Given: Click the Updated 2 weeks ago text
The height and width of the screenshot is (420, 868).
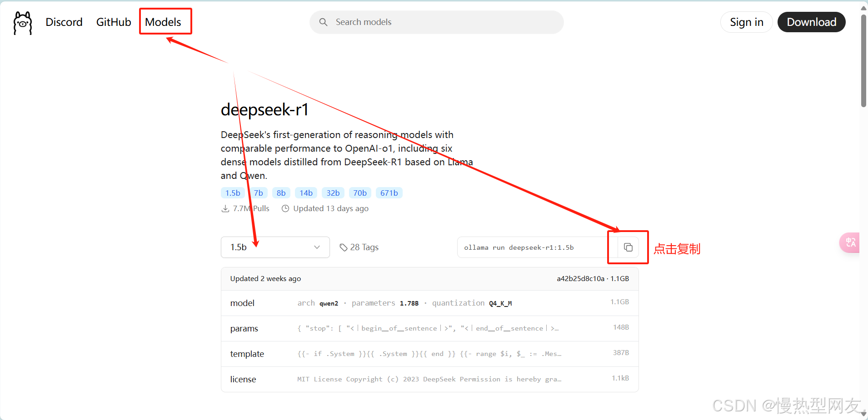Looking at the screenshot, I should pyautogui.click(x=265, y=278).
